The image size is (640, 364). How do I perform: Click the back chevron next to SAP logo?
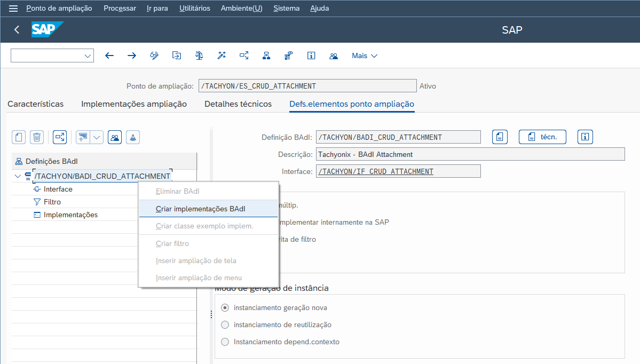click(x=17, y=29)
